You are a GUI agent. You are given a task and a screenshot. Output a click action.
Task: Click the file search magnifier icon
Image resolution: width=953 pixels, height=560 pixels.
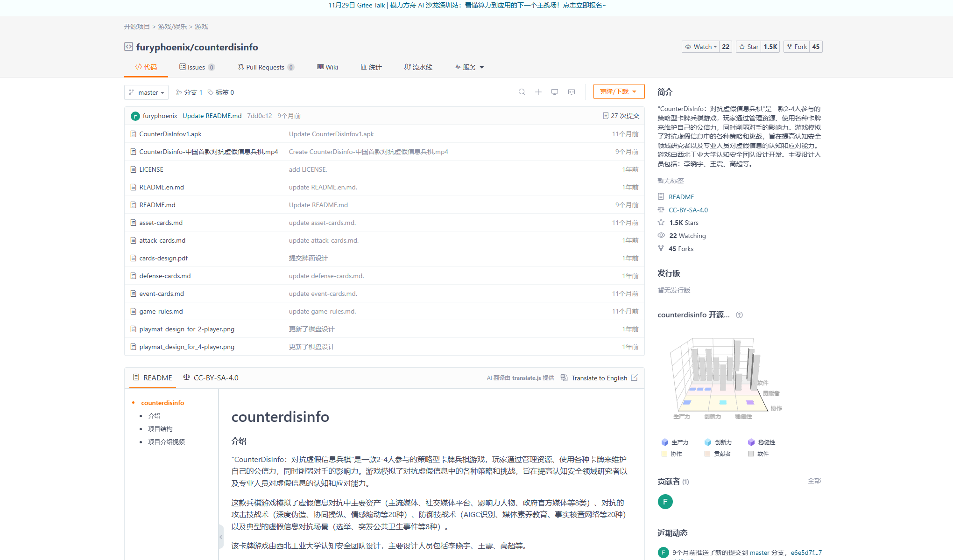[522, 92]
